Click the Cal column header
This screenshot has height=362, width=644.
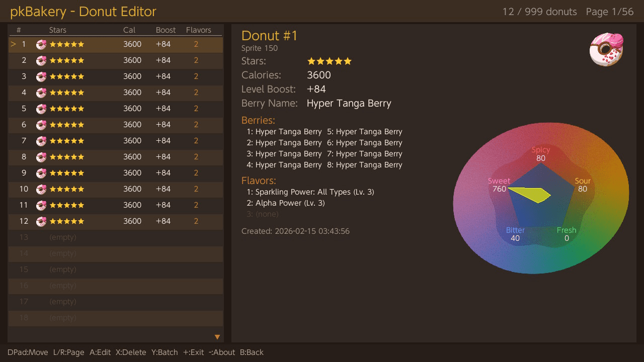pyautogui.click(x=129, y=30)
